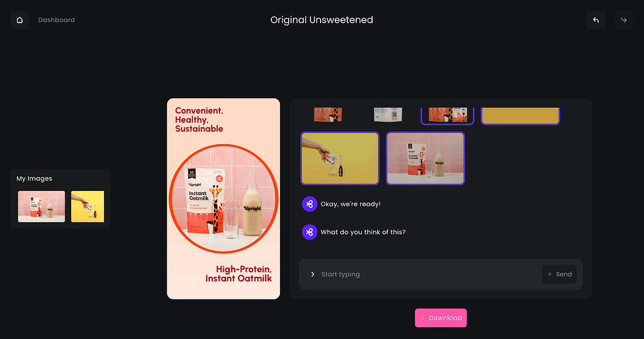Click the plus icon in the Send button

(x=550, y=274)
